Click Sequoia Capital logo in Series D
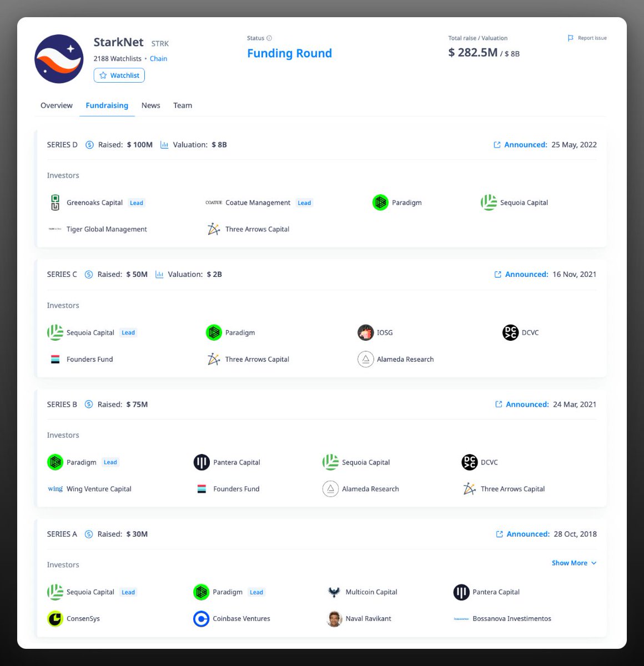The image size is (644, 666). pyautogui.click(x=489, y=203)
